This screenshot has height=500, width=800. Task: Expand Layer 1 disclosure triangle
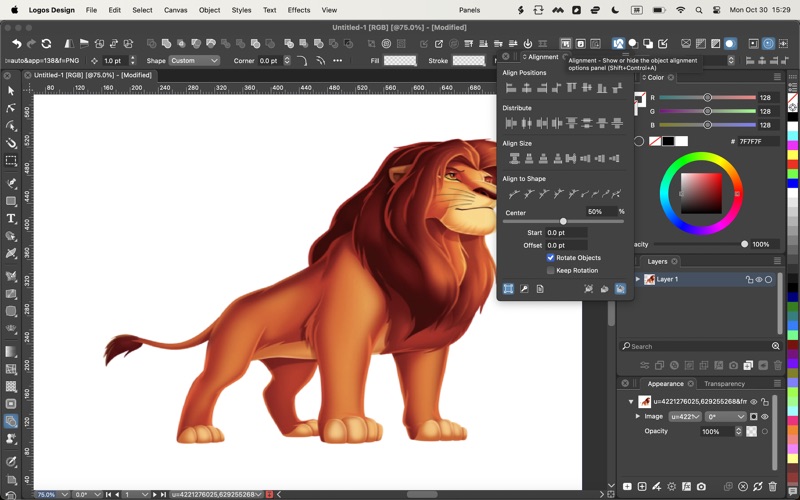637,279
